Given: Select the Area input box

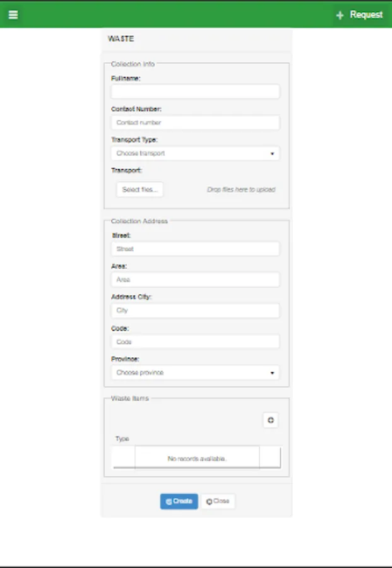Looking at the screenshot, I should 195,280.
